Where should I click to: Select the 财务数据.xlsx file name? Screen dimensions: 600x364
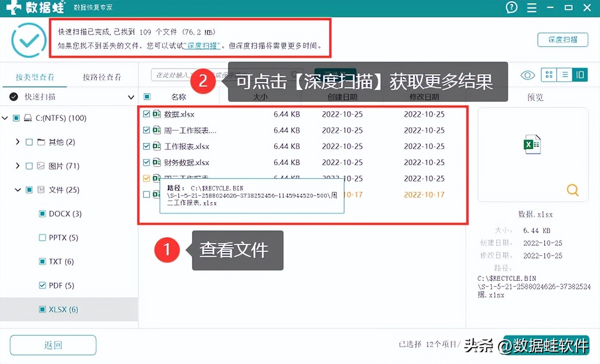187,162
